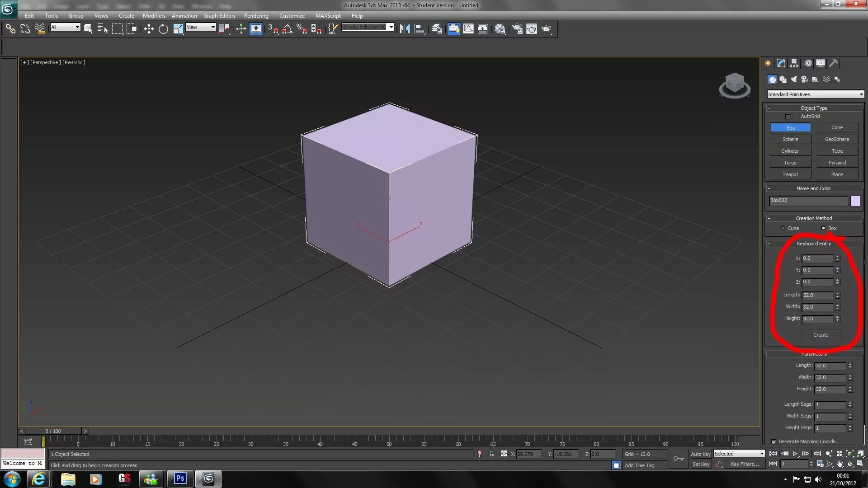868x488 pixels.
Task: Click the Select and Move tool
Action: [x=148, y=28]
